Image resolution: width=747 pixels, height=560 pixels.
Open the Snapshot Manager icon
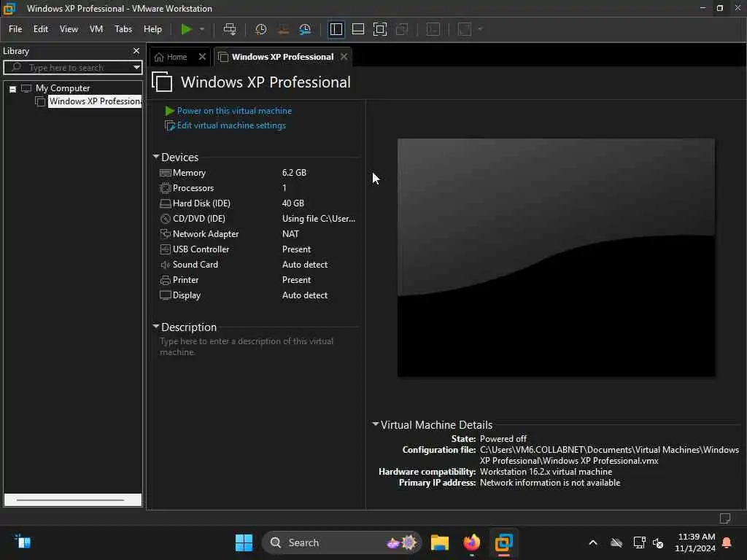point(305,29)
